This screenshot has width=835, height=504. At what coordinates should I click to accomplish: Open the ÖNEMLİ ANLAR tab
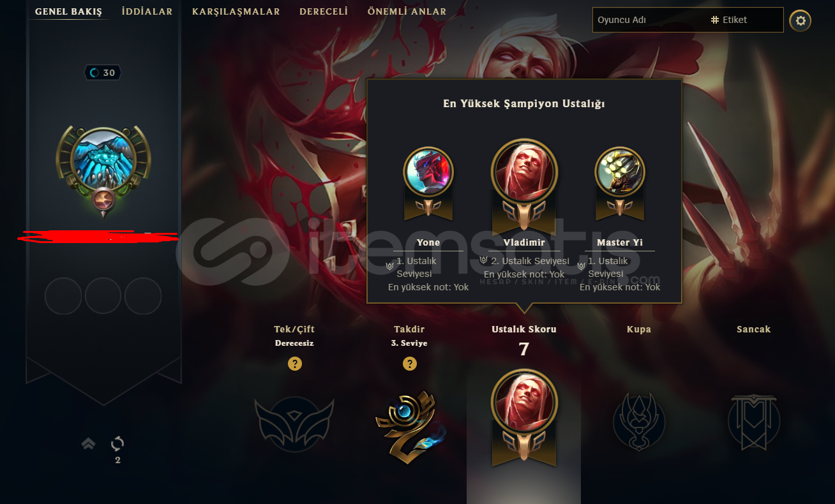click(x=407, y=11)
